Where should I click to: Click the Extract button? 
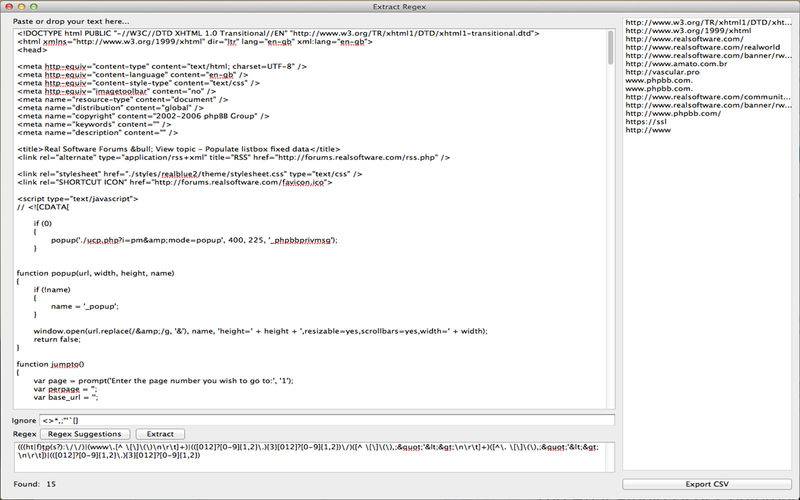pyautogui.click(x=160, y=434)
